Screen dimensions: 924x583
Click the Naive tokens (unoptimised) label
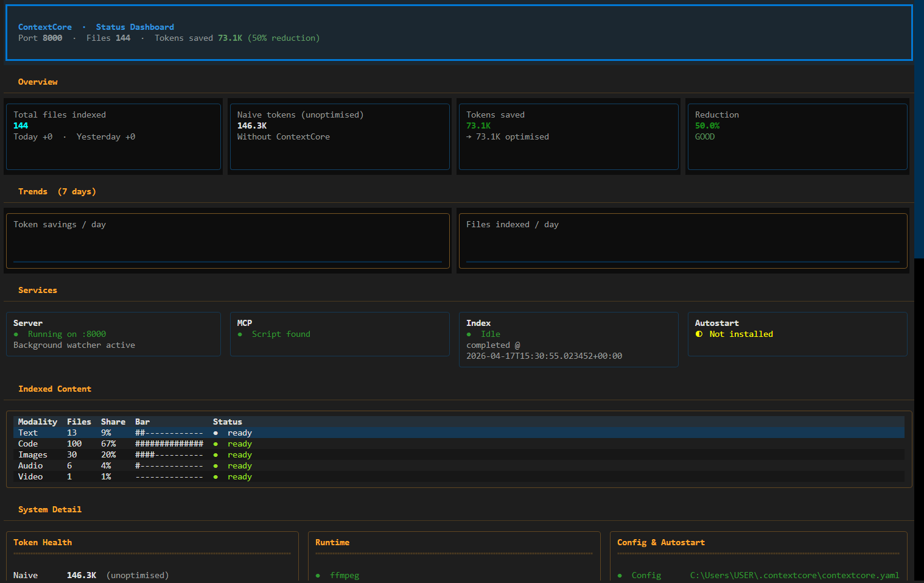pos(300,115)
